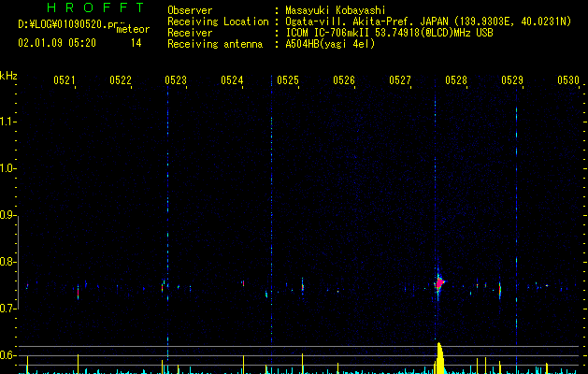588x374 pixels.
Task: Click the 0521 time marker
Action: tap(65, 79)
